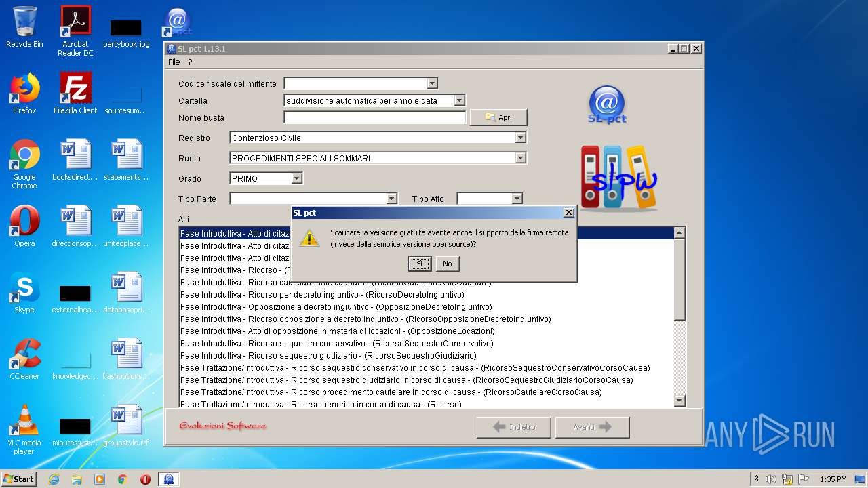Open the groupstyle.rtf desktop file
Screen dimensions: 868x488
126,426
